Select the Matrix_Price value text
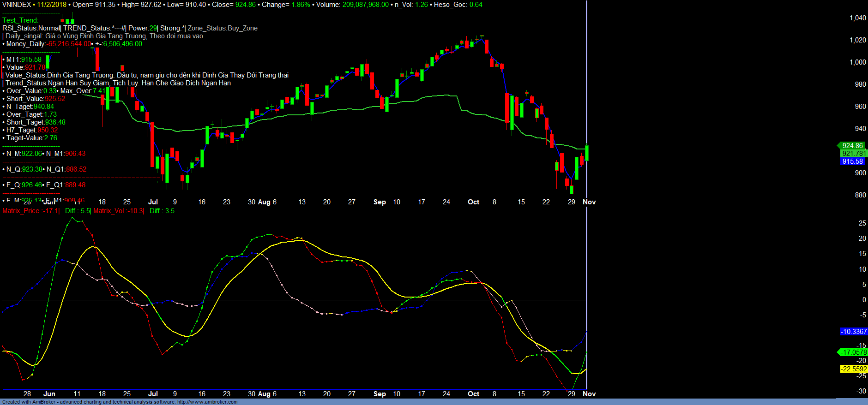The height and width of the screenshot is (405, 868). (30, 211)
